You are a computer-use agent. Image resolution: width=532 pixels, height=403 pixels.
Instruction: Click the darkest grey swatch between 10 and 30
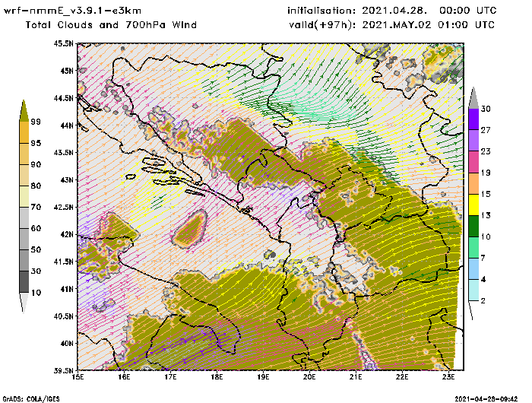pyautogui.click(x=24, y=282)
